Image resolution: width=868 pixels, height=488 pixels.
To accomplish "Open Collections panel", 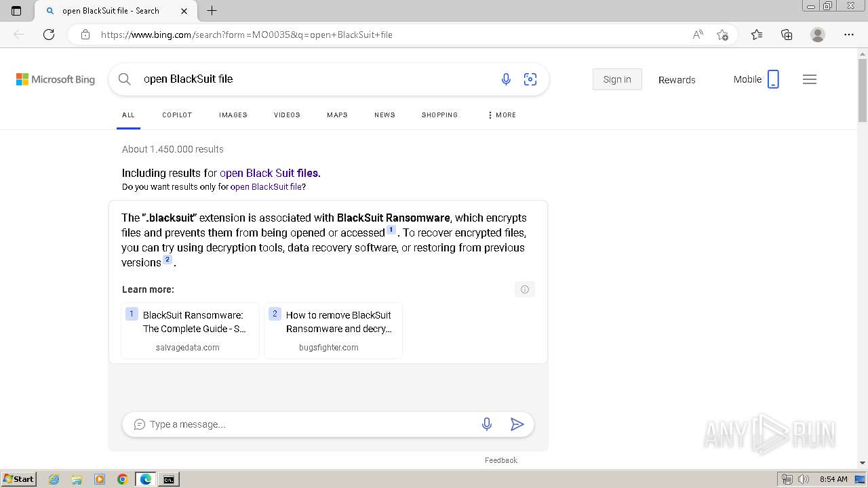I will point(787,35).
